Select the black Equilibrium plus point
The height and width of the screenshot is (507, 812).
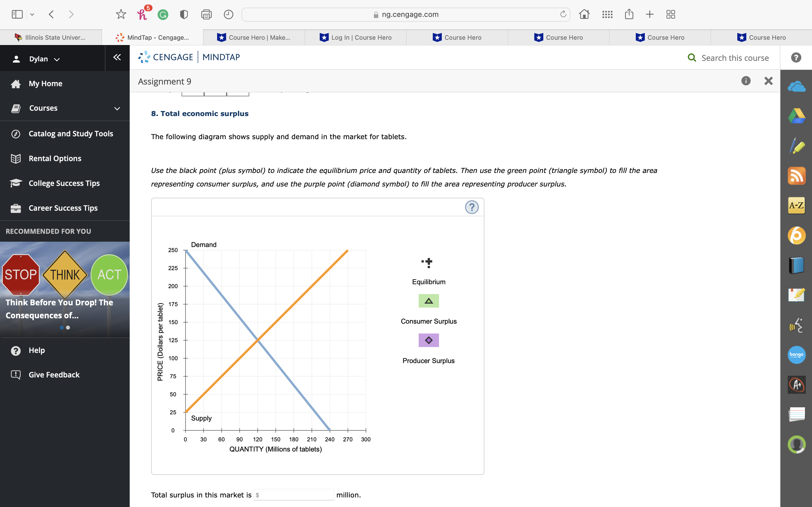tap(429, 262)
